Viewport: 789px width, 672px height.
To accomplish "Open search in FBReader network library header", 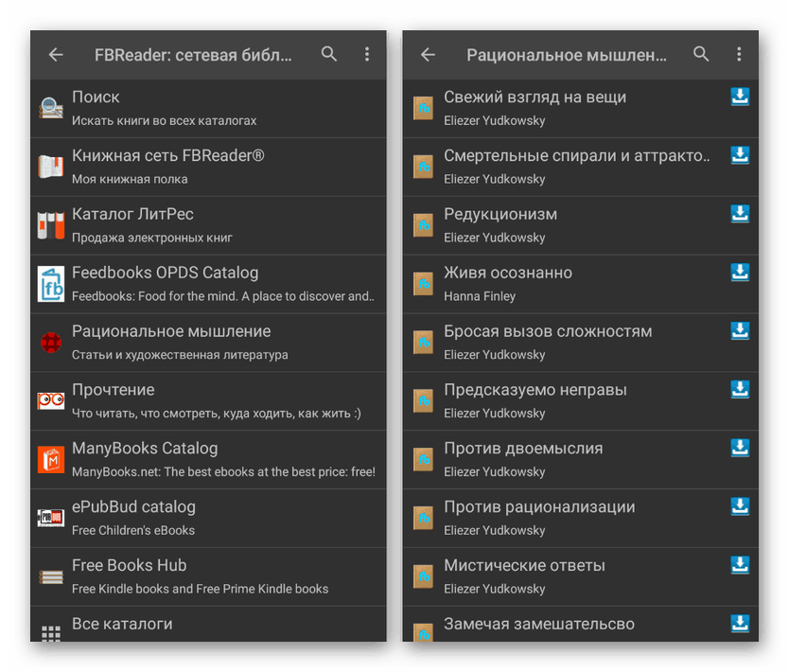I will coord(329,54).
